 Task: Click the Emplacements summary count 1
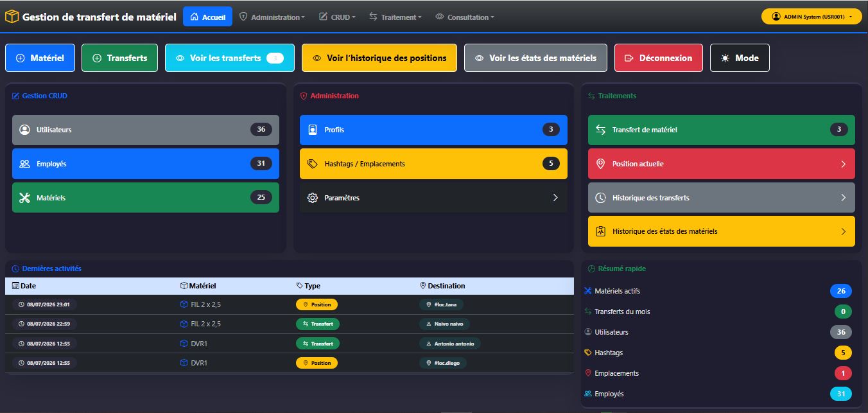843,373
